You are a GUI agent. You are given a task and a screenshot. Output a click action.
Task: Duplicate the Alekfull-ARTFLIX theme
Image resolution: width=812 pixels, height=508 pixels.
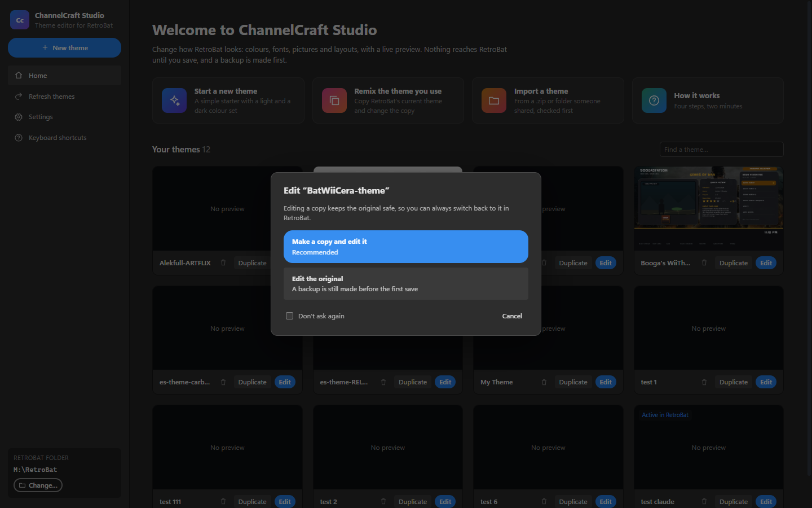click(252, 263)
